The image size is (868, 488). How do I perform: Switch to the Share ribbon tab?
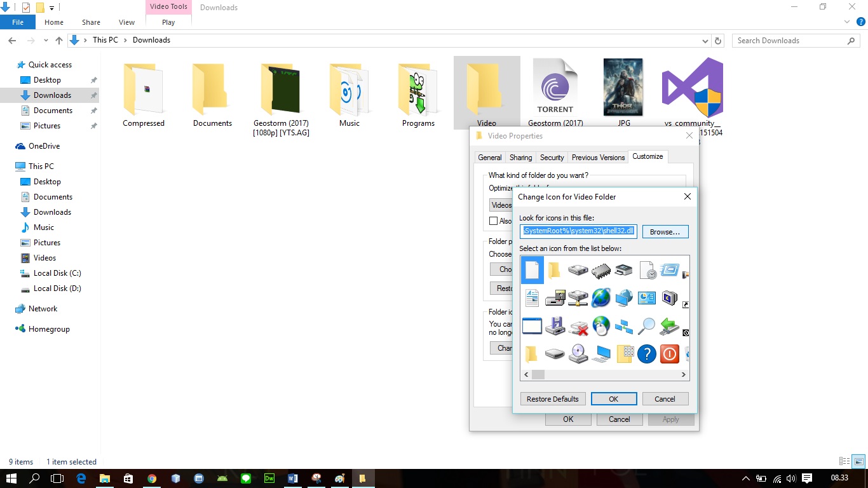pyautogui.click(x=91, y=22)
